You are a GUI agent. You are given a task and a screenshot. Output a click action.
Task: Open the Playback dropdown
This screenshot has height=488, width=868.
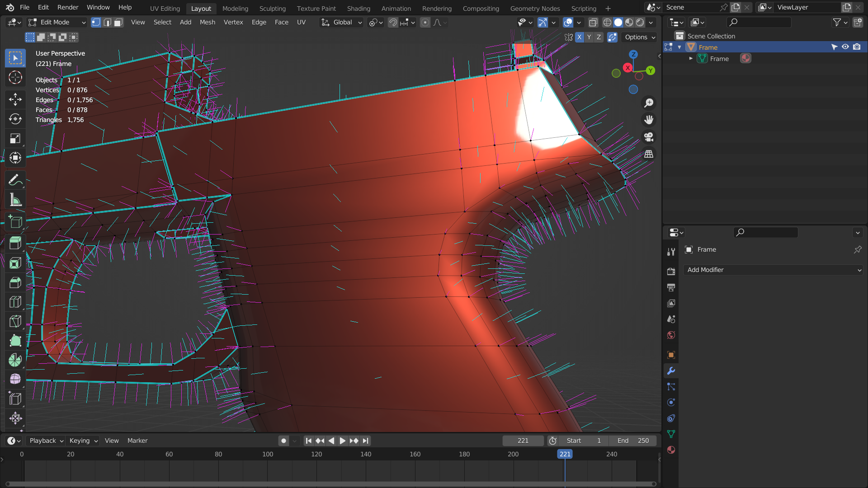pos(46,441)
